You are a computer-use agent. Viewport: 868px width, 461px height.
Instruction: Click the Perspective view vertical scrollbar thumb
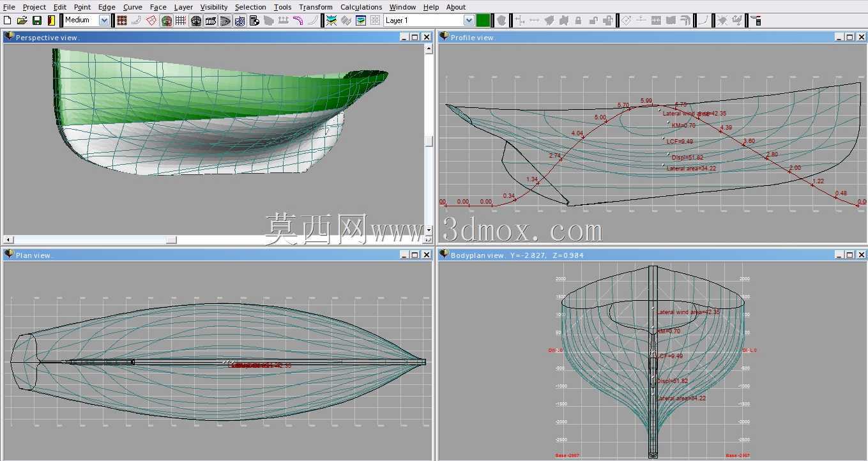click(x=429, y=141)
